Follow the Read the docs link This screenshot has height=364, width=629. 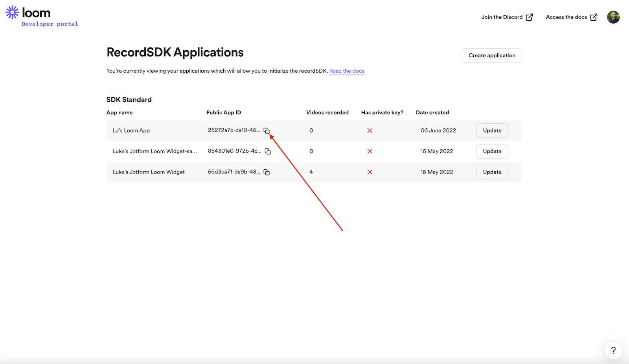click(346, 71)
